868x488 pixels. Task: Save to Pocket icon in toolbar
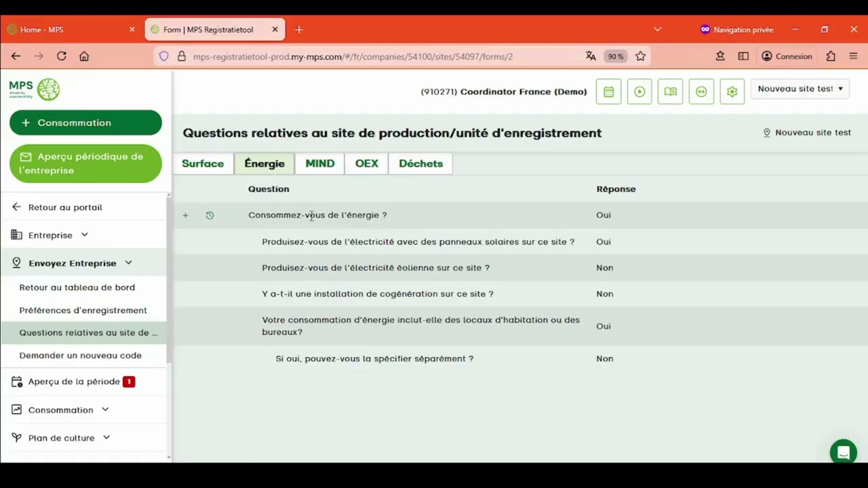pos(720,56)
